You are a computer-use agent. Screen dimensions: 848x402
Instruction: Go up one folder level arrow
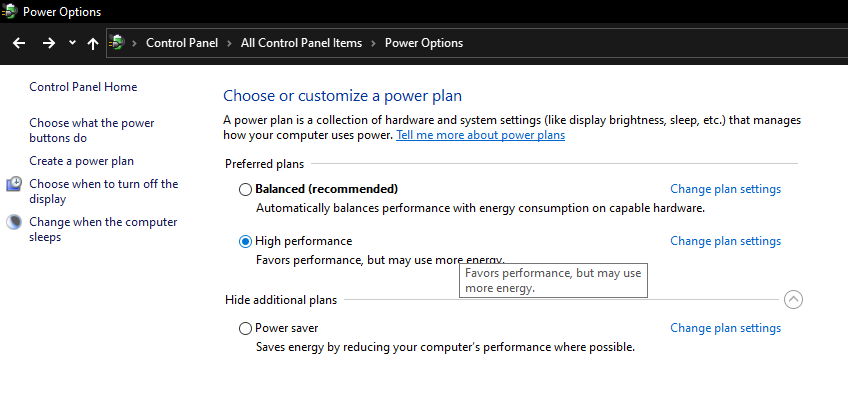pyautogui.click(x=93, y=43)
